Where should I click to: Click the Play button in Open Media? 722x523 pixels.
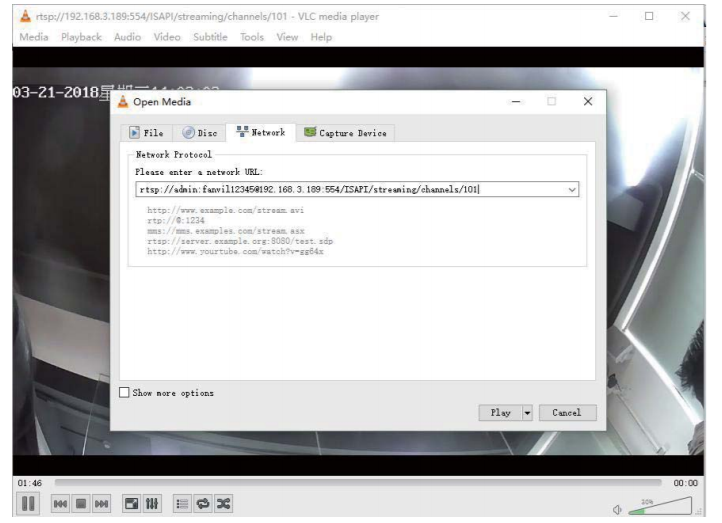point(501,413)
